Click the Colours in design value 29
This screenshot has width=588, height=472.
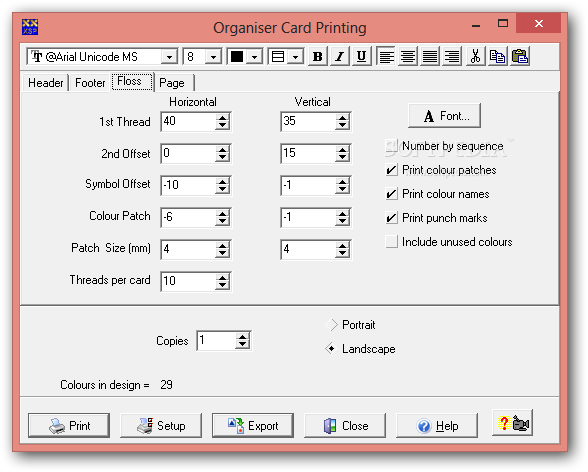[166, 385]
